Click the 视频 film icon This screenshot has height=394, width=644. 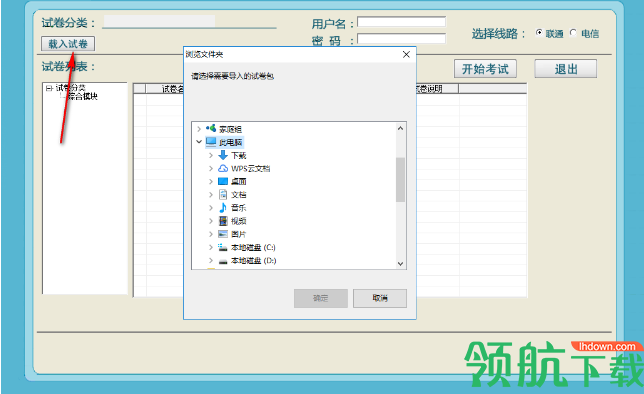coord(223,221)
